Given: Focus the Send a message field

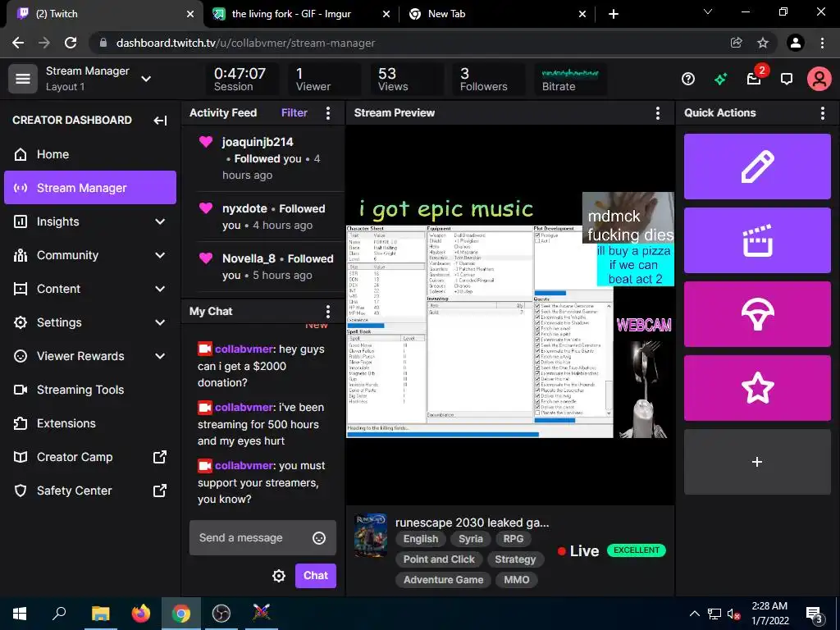Looking at the screenshot, I should click(x=262, y=538).
